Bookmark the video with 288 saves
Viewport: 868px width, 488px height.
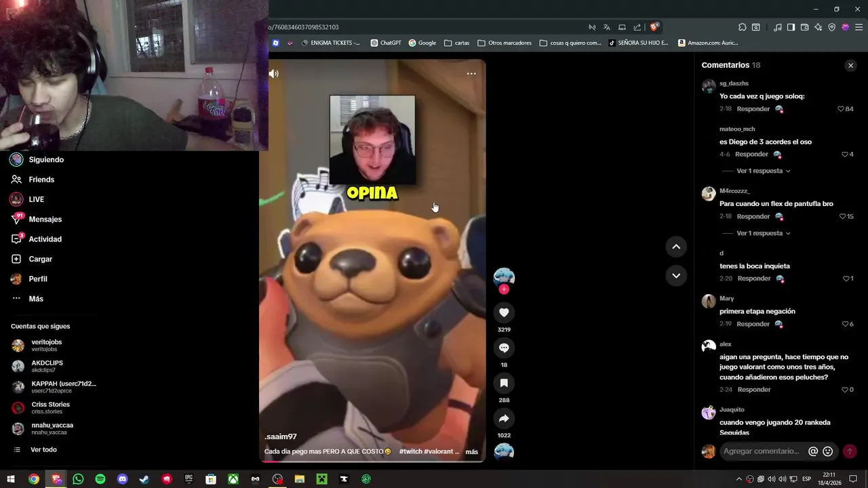click(x=504, y=383)
